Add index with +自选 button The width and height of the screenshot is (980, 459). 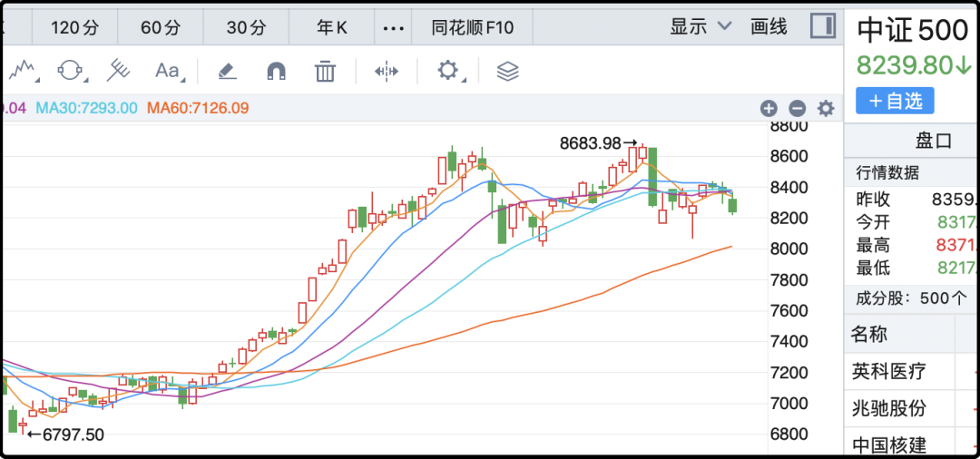(895, 101)
